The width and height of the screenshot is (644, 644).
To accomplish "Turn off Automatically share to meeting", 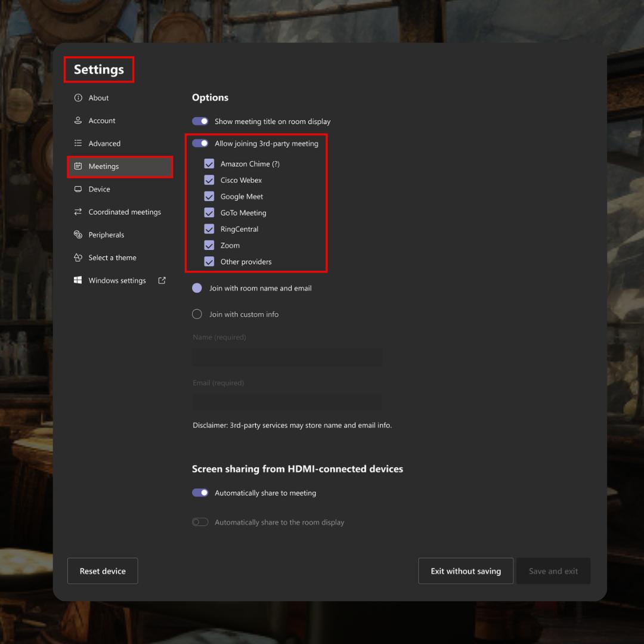I will [200, 493].
